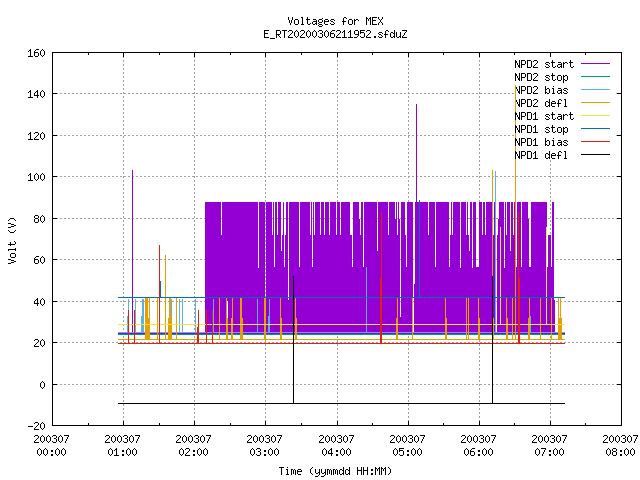Click the 80 y-axis tick label

coord(39,219)
